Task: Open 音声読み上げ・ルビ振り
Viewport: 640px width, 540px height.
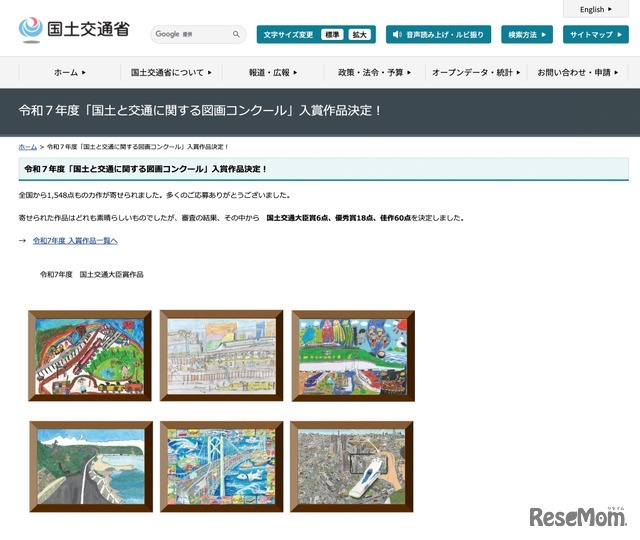Action: coord(438,34)
